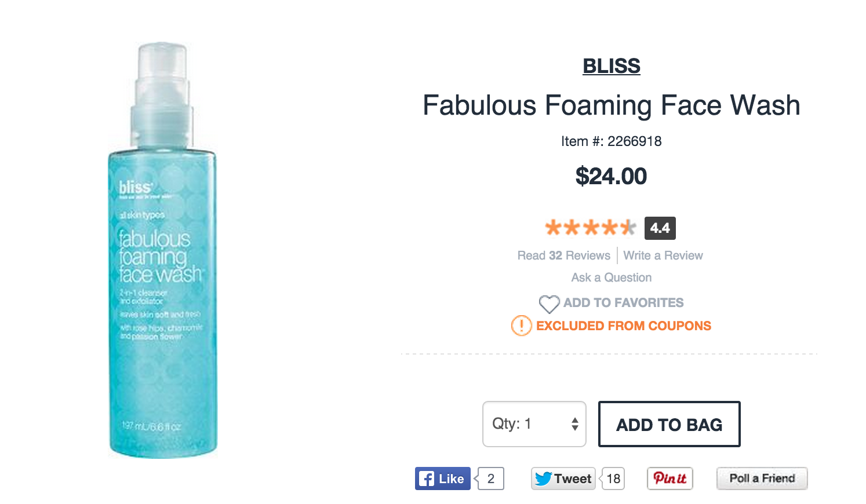Screen dimensions: 866x504
Task: Click Write a Review link
Action: [x=663, y=255]
